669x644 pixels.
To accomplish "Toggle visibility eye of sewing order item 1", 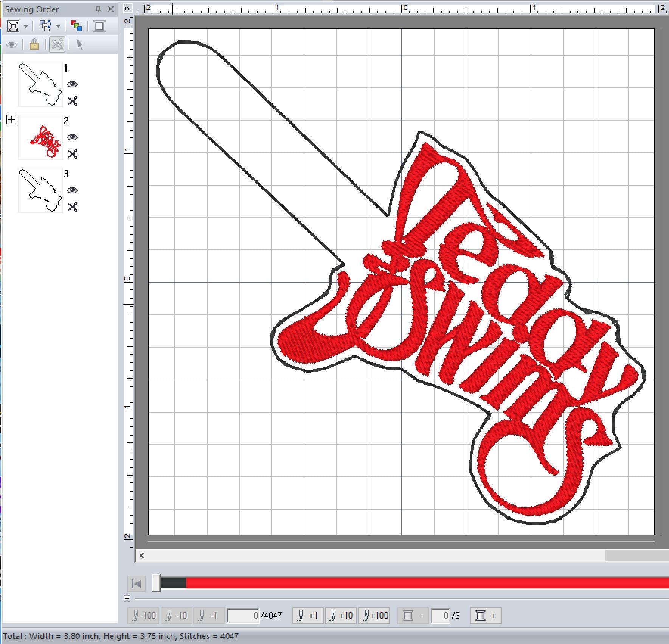I will point(72,84).
